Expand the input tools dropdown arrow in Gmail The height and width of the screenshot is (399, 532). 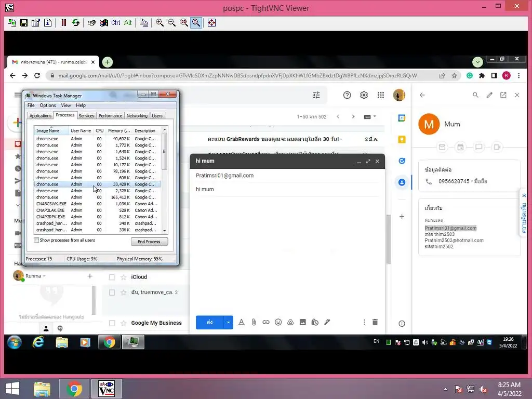point(375,116)
